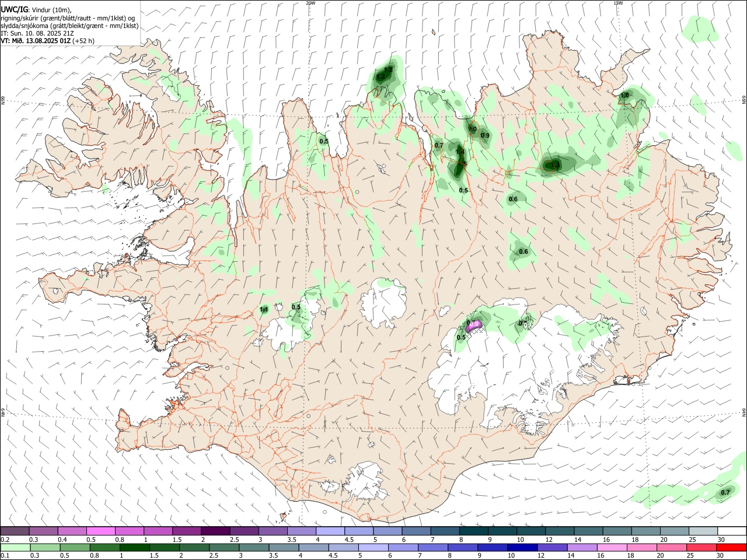Viewport: 747px width, 560px height.
Task: Click the '0.9' rainfall value on the map
Action: coord(485,135)
